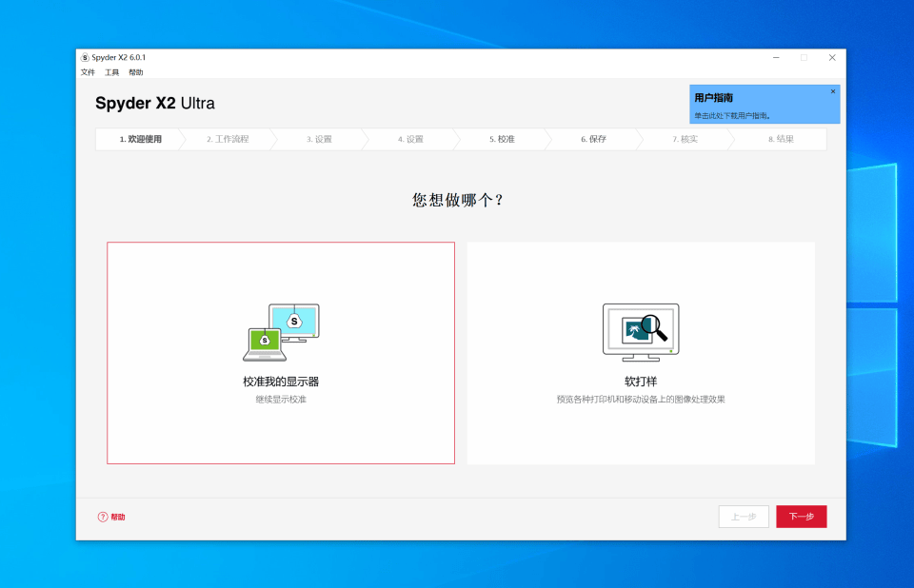Choose the 软打样 option card
Image resolution: width=914 pixels, height=588 pixels.
tap(641, 353)
